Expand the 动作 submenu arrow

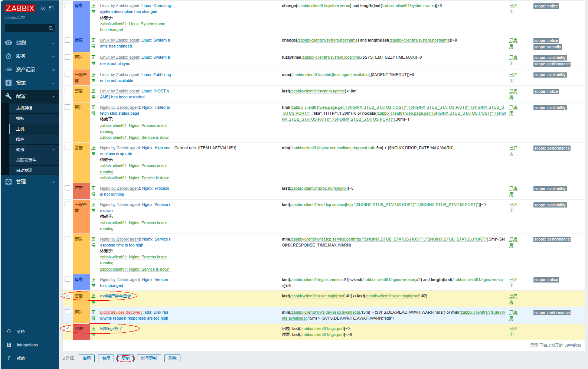pos(53,150)
